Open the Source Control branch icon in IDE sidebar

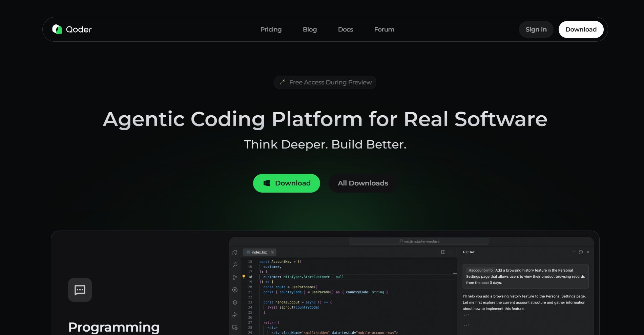coord(235,277)
